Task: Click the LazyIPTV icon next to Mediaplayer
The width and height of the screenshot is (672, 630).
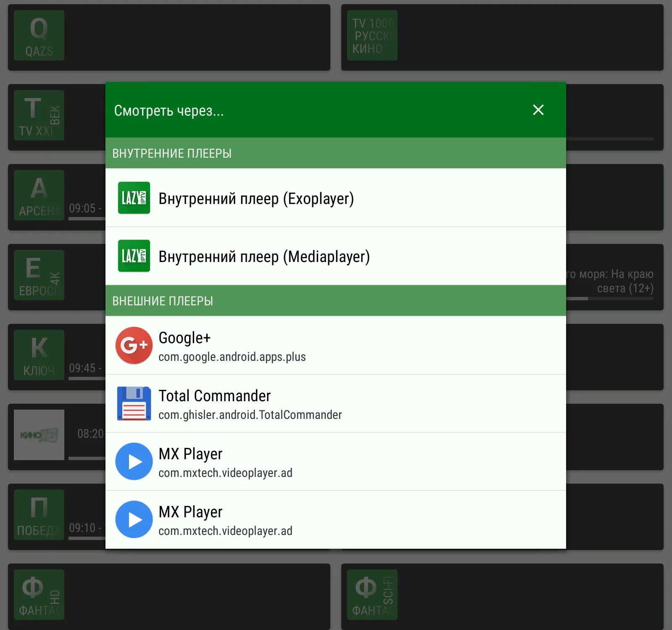Action: tap(134, 256)
